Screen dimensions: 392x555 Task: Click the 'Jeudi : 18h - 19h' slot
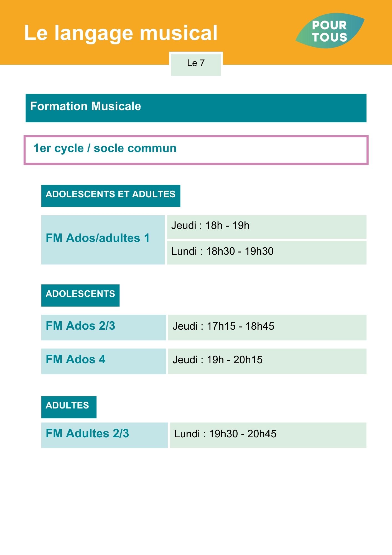[x=266, y=227]
